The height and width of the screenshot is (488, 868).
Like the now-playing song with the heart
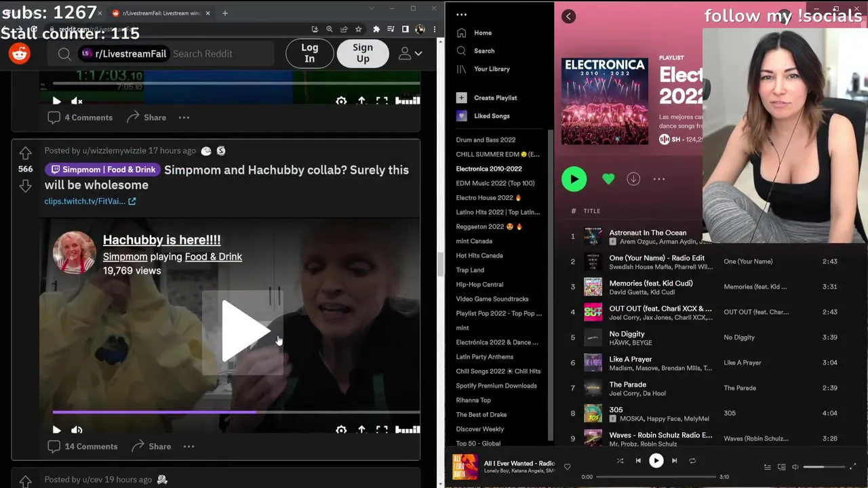[568, 466]
